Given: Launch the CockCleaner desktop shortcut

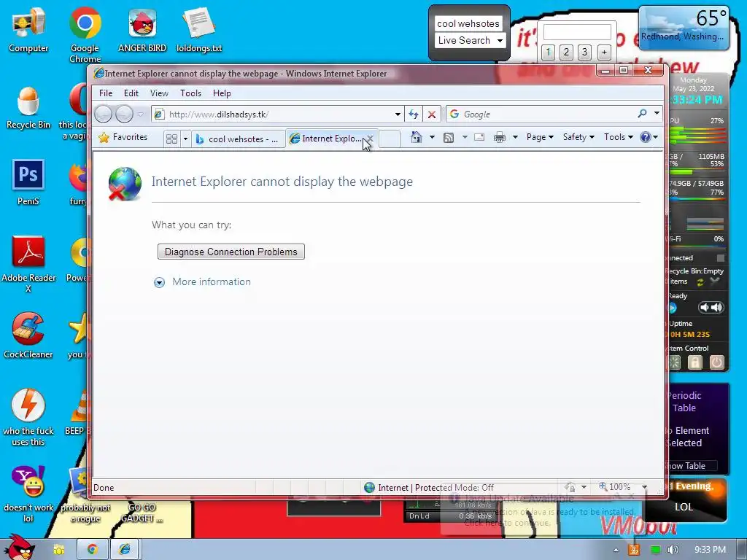Looking at the screenshot, I should [x=28, y=335].
